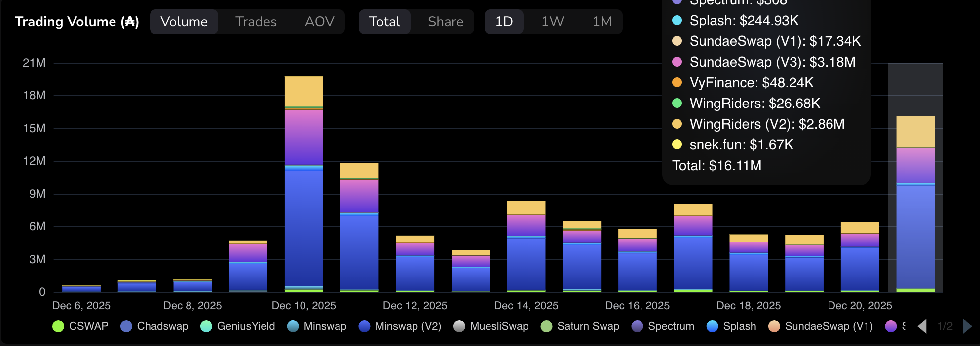Click the Saturn Swap legend dot
This screenshot has width=980, height=346.
point(547,326)
